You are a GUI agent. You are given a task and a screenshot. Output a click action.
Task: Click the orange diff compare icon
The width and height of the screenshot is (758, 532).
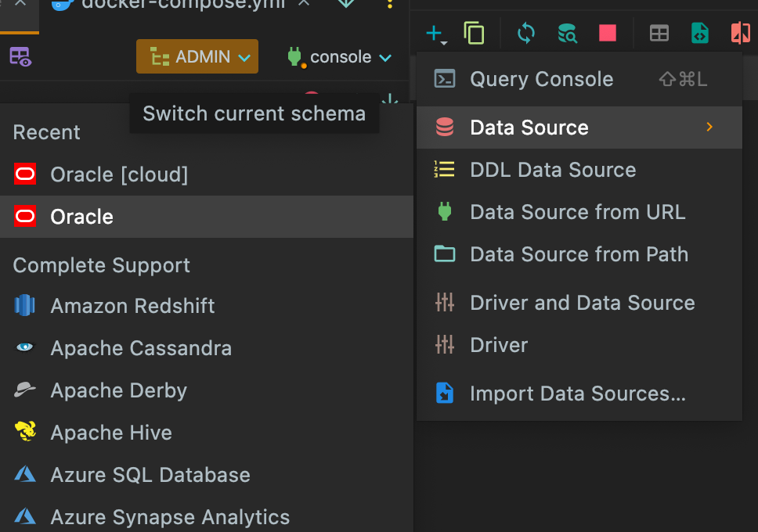(741, 33)
